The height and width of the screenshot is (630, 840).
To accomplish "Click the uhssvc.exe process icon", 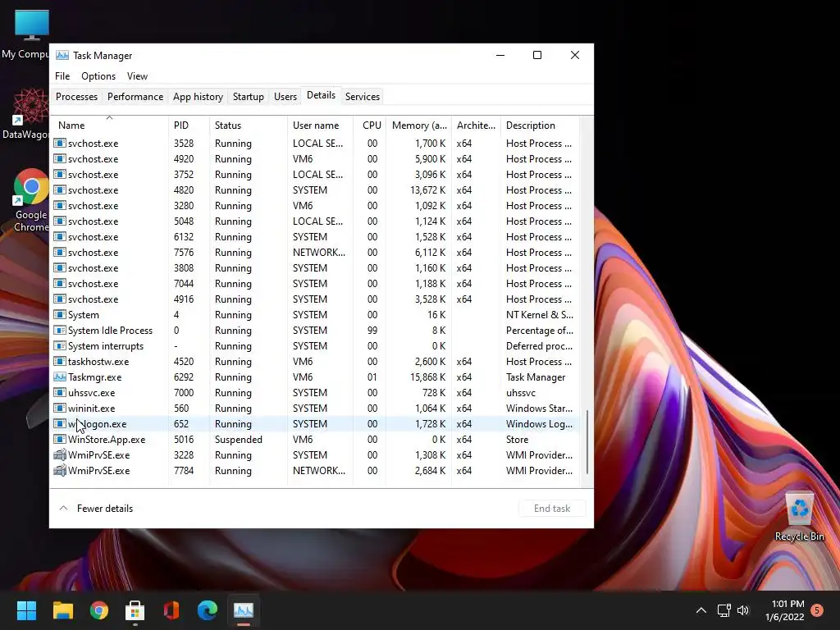I will point(60,392).
